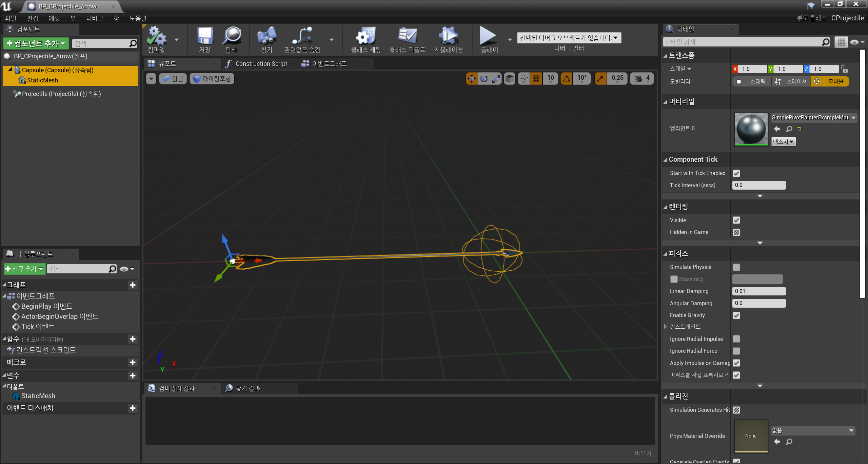Uncheck the Enable Gravity checkbox
Image resolution: width=868 pixels, height=464 pixels.
pyautogui.click(x=736, y=315)
